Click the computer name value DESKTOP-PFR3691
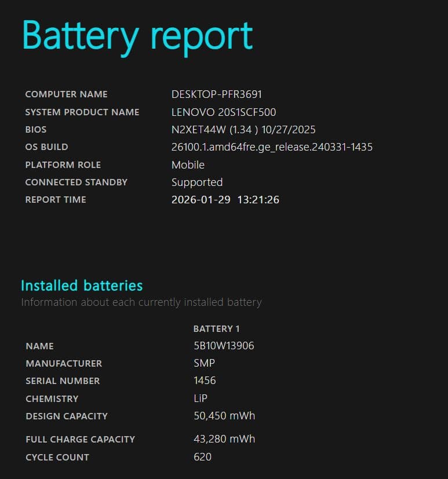This screenshot has width=448, height=479. [217, 94]
